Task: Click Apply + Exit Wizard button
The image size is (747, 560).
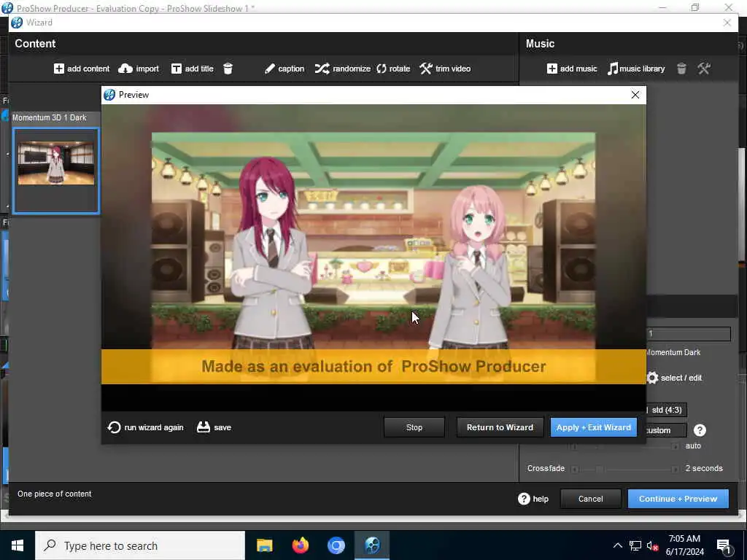Action: (x=594, y=427)
